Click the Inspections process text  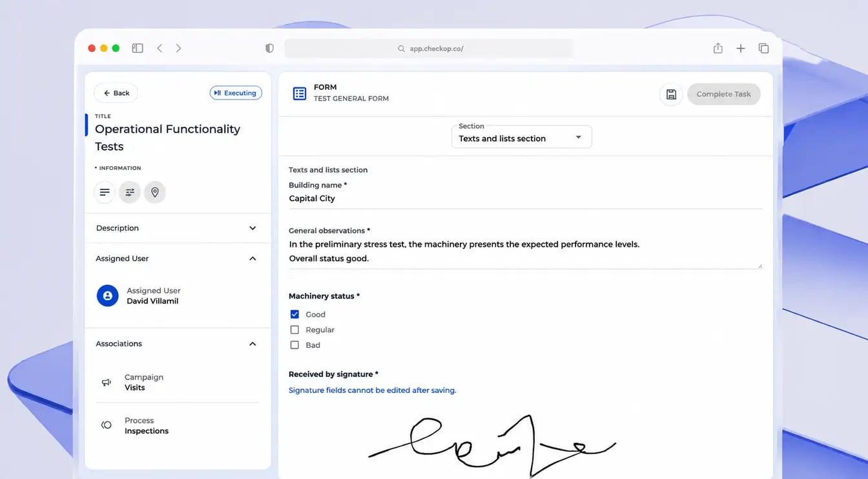147,431
